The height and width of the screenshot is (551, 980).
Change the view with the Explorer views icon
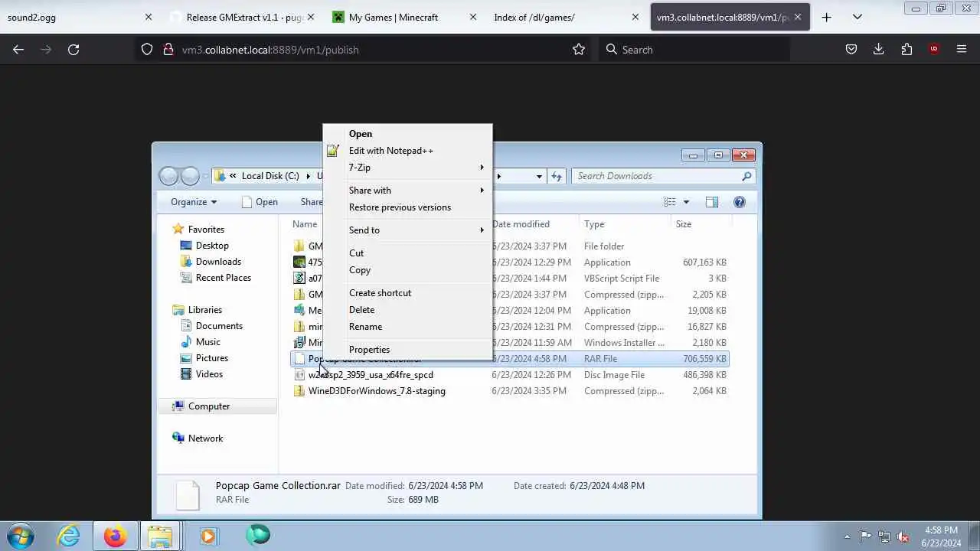[x=670, y=202]
